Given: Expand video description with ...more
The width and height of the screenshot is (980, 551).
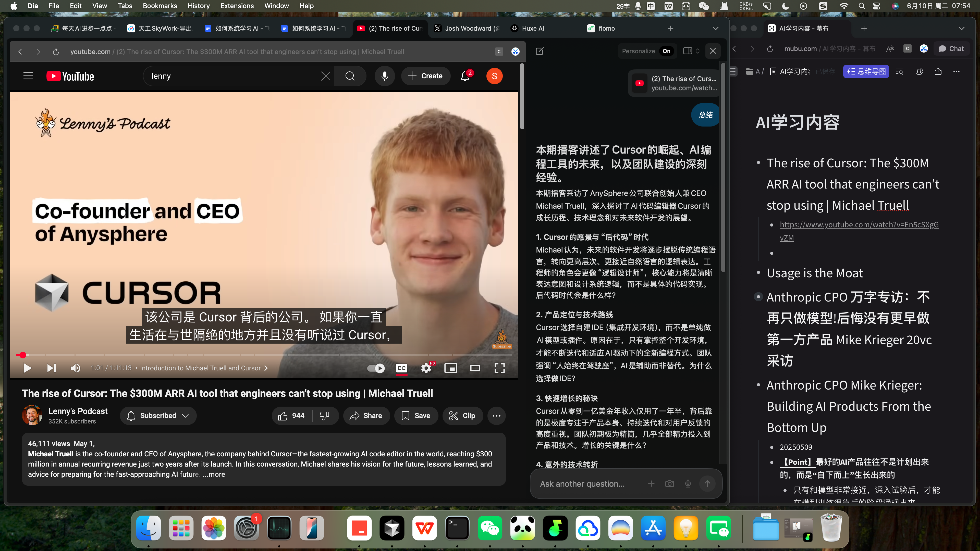Looking at the screenshot, I should 214,474.
